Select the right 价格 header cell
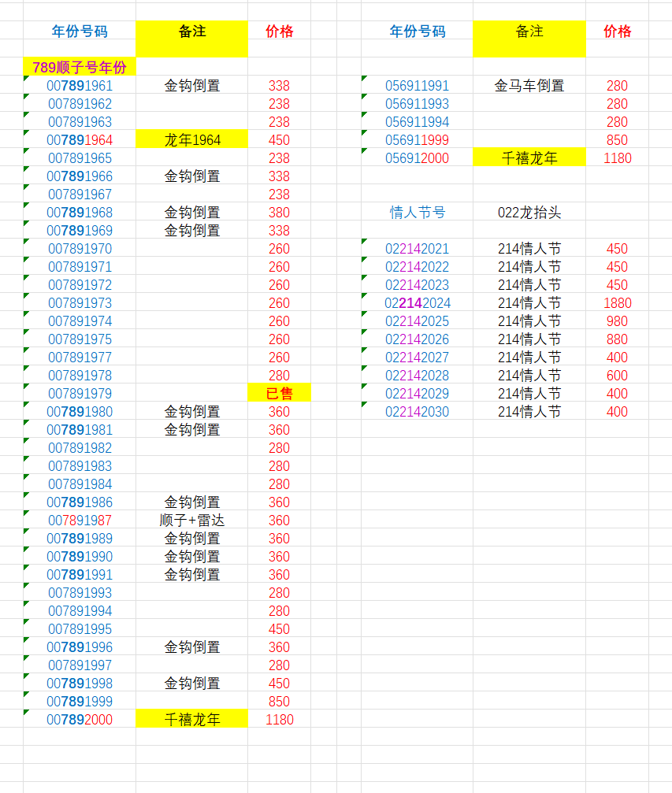This screenshot has height=793, width=672. tap(618, 31)
